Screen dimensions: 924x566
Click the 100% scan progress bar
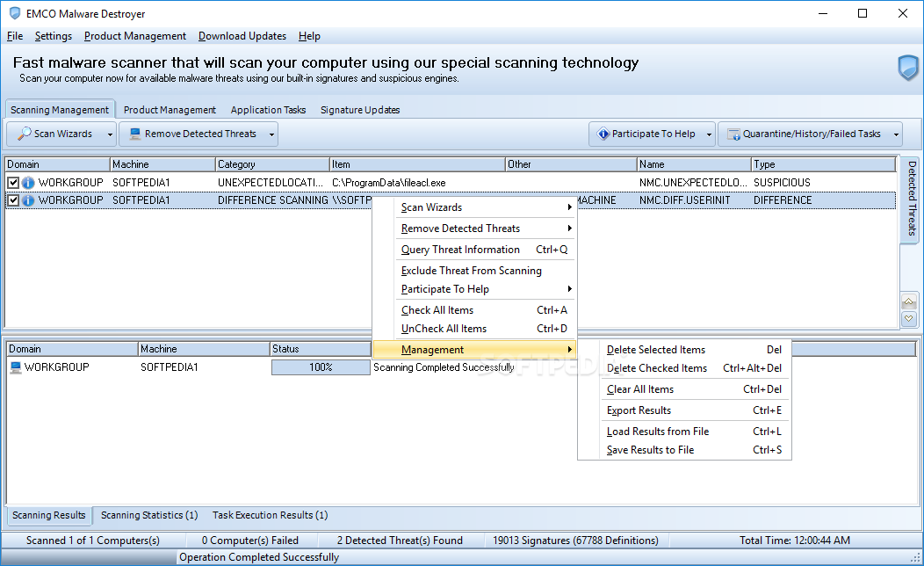[321, 367]
